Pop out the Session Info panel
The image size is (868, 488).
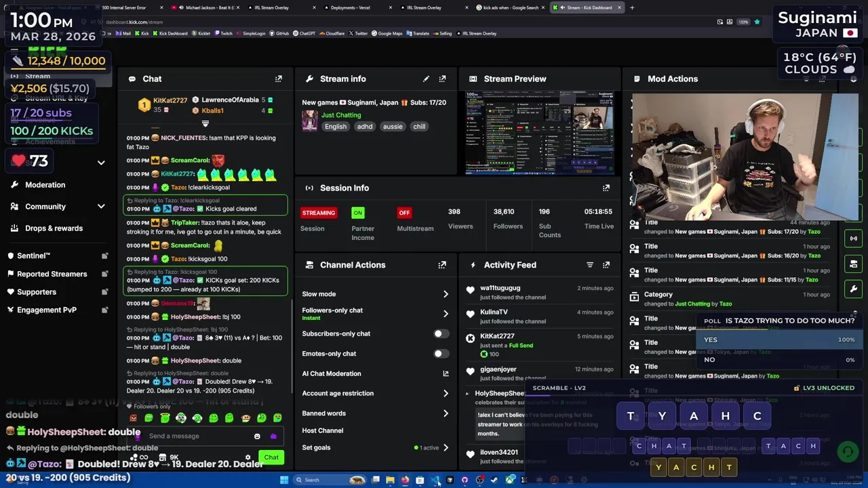pos(606,188)
